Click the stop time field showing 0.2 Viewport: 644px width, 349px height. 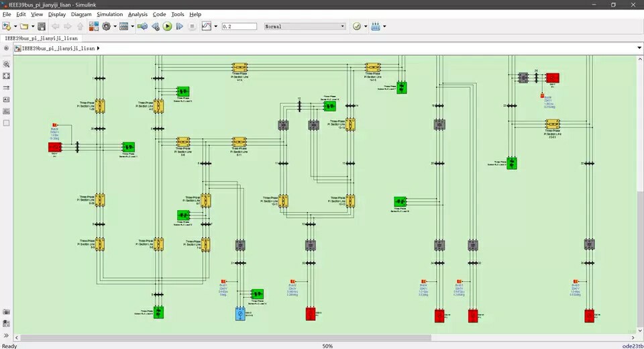[239, 26]
